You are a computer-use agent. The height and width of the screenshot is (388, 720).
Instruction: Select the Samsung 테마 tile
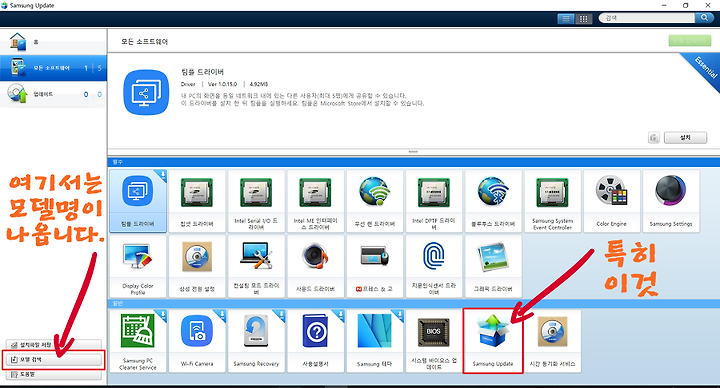tap(375, 341)
